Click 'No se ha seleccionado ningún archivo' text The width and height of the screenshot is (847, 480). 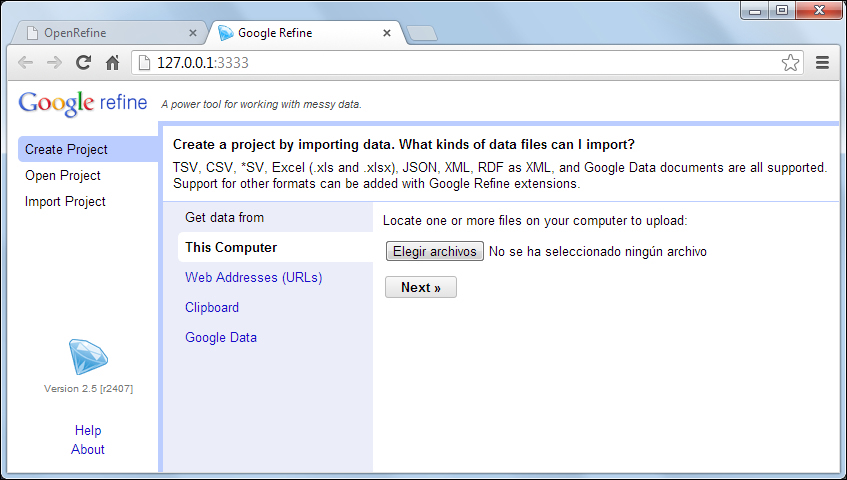(x=597, y=252)
